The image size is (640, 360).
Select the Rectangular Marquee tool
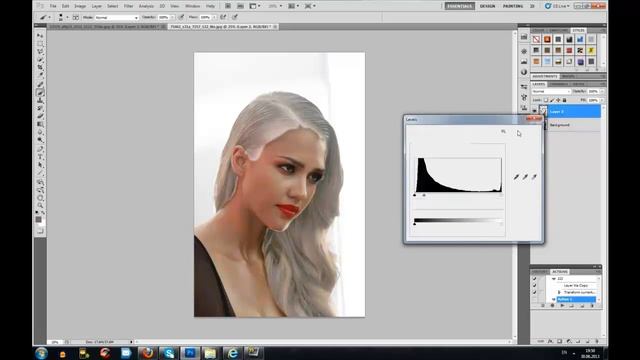tap(40, 44)
